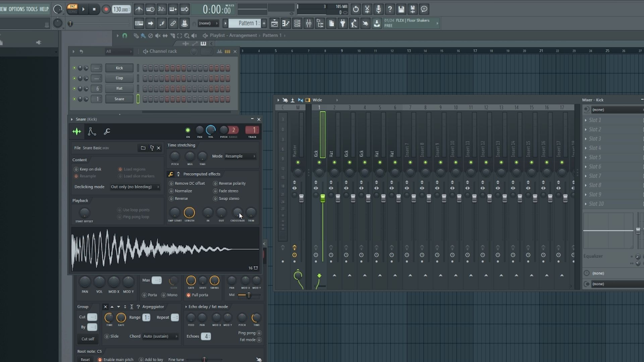
Task: Click the Echoes count field showing 4
Action: point(206,336)
